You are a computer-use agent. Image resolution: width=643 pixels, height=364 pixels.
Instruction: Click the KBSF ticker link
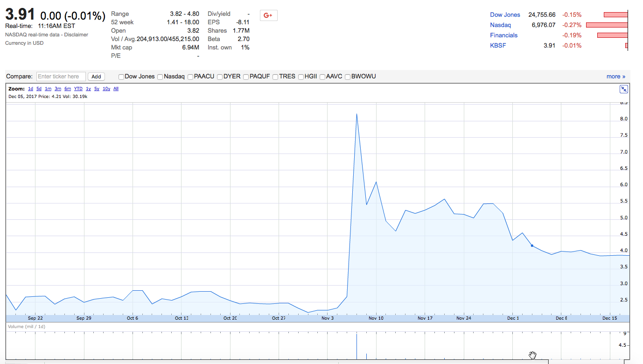point(498,46)
